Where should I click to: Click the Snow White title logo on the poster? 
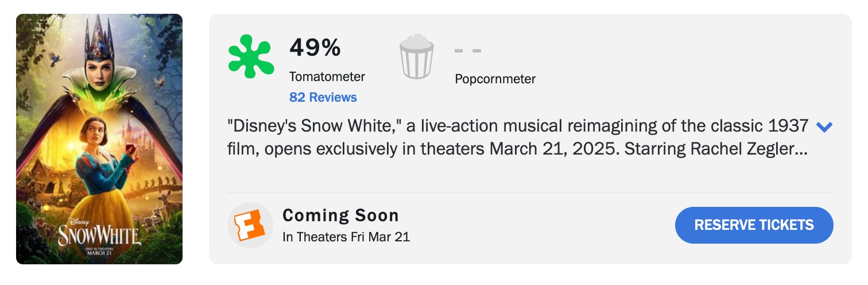click(99, 235)
